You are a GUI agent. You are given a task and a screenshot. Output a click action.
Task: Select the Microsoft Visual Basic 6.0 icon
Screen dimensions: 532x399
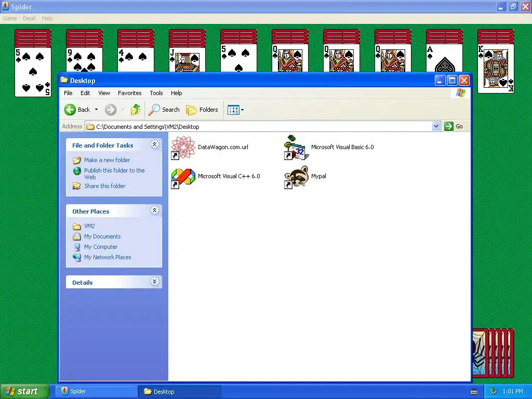tap(296, 148)
